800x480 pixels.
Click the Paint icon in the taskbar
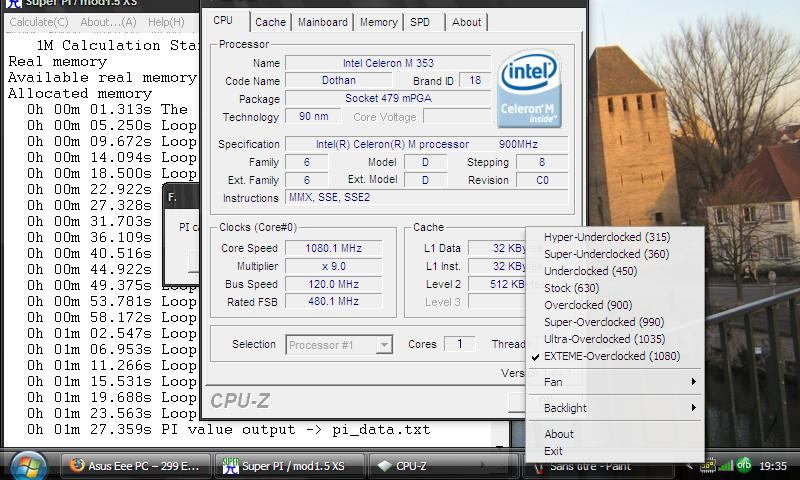(539, 466)
